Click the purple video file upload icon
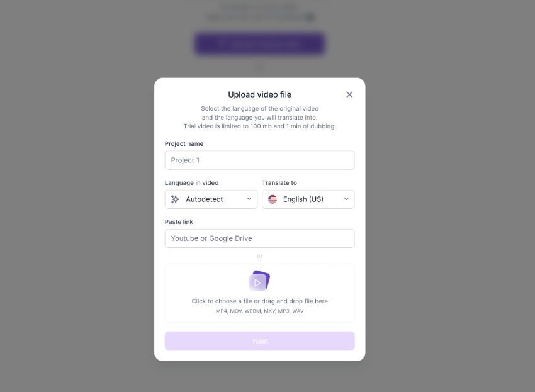Viewport: 535px width, 392px height. (259, 281)
